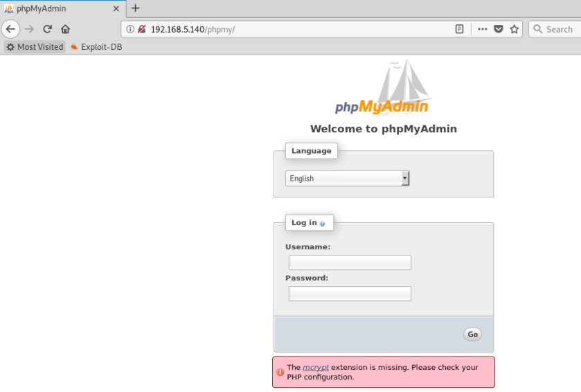This screenshot has width=581, height=392.
Task: Bookmark this page with the star icon
Action: click(515, 29)
